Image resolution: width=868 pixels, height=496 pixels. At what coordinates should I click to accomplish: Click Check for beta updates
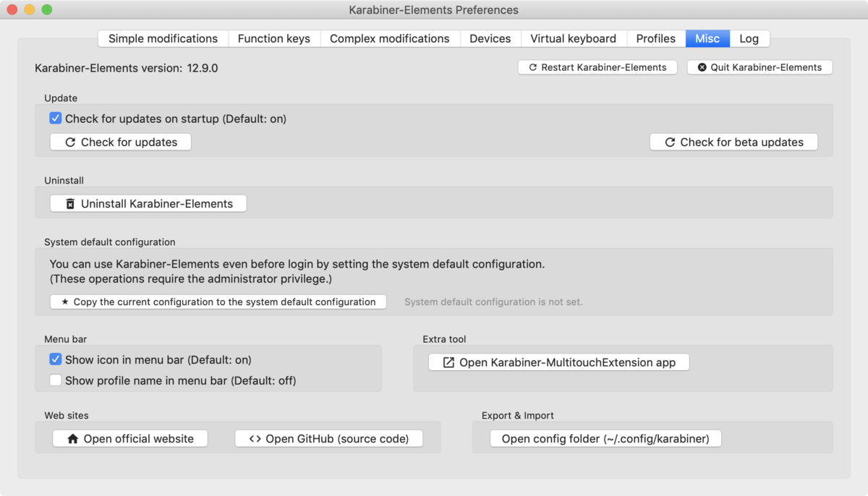point(733,142)
